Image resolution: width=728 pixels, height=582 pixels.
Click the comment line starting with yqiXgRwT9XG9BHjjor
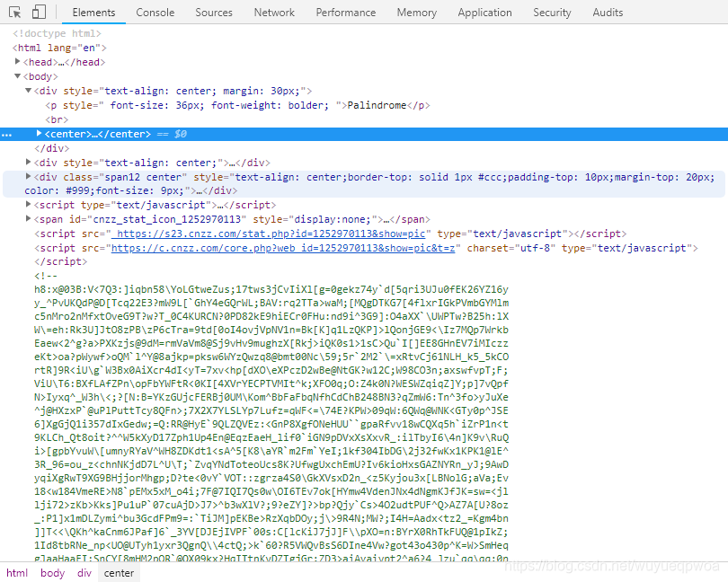tap(271, 478)
